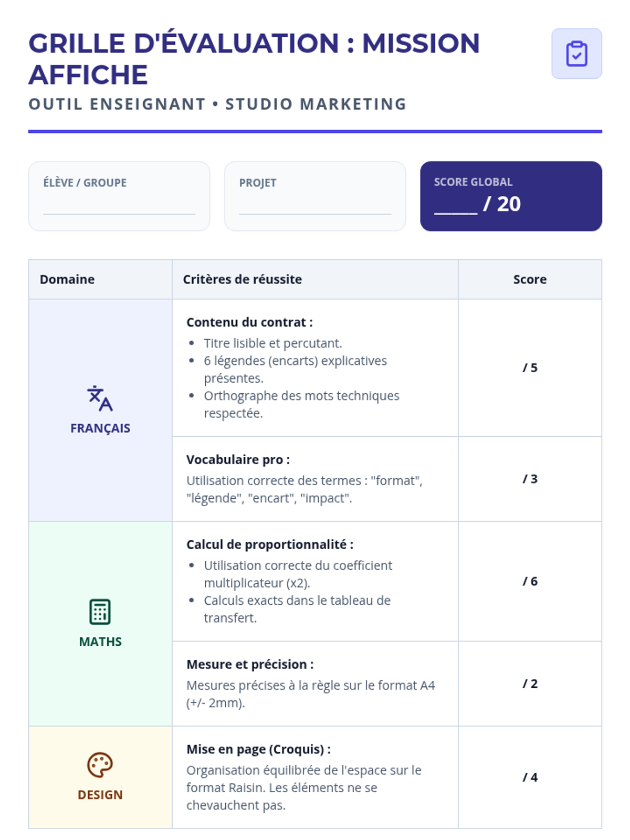The image size is (630, 840).
Task: Click the Score Global blank field
Action: tap(456, 206)
